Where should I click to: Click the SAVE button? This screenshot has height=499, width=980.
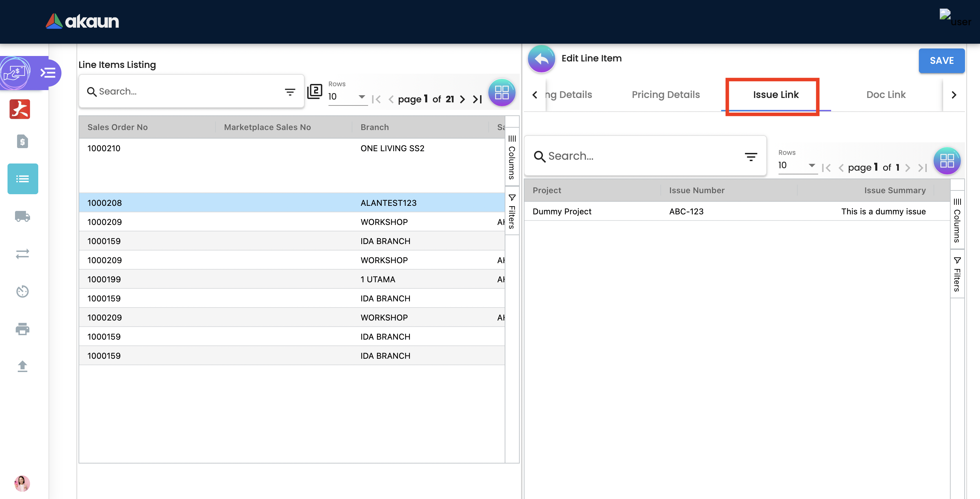941,60
